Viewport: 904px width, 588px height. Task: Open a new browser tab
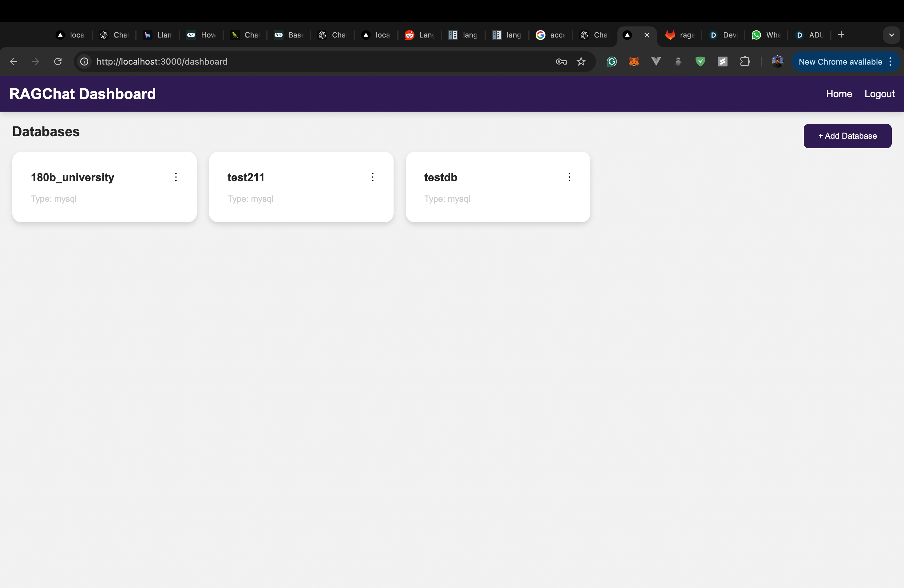point(841,35)
